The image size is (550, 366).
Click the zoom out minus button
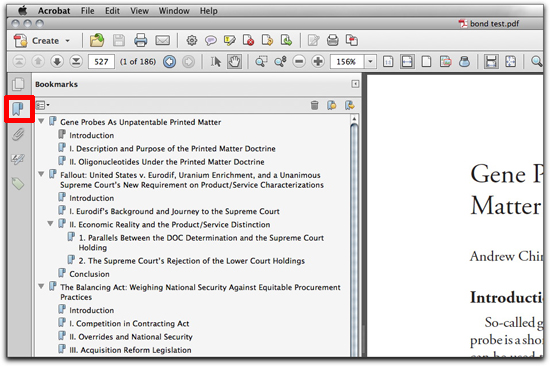[299, 62]
